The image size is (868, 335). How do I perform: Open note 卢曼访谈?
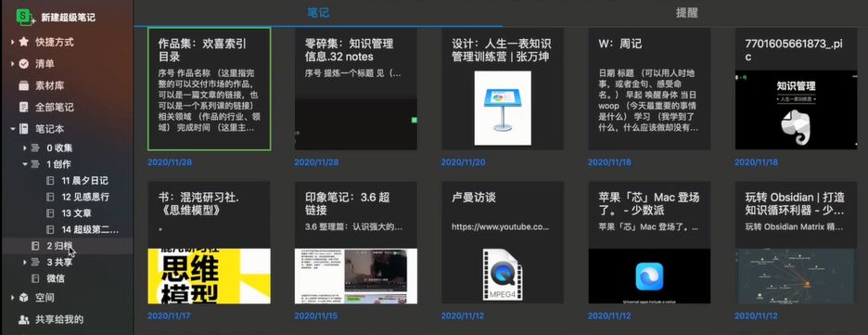click(503, 242)
